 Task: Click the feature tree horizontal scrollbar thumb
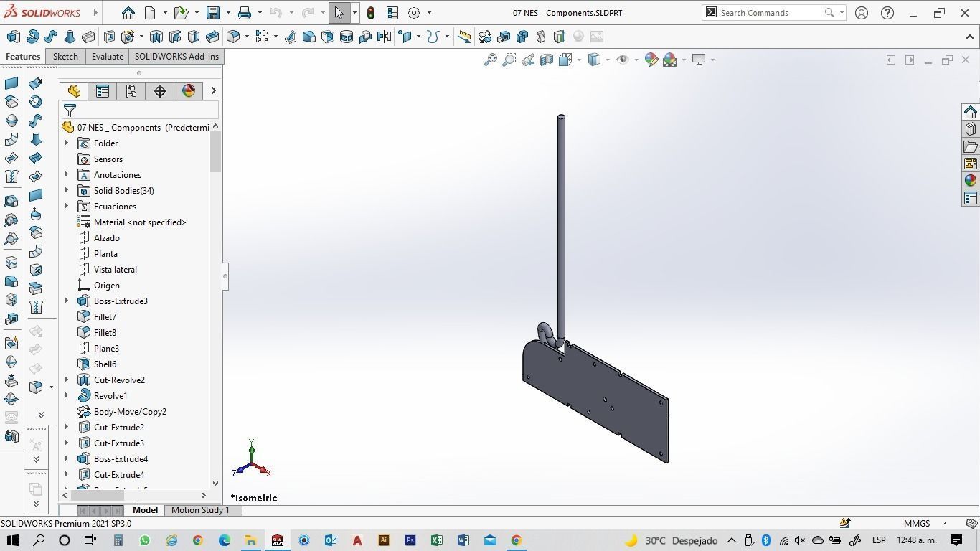pos(98,495)
